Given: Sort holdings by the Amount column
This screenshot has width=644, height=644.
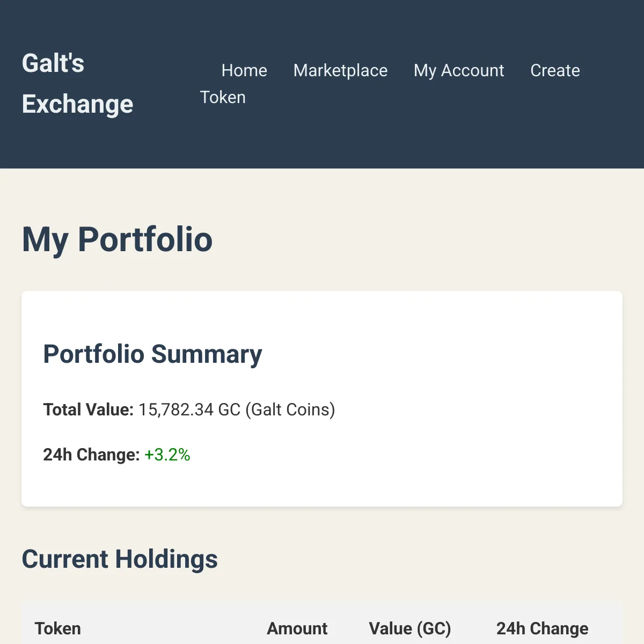Looking at the screenshot, I should point(297,628).
